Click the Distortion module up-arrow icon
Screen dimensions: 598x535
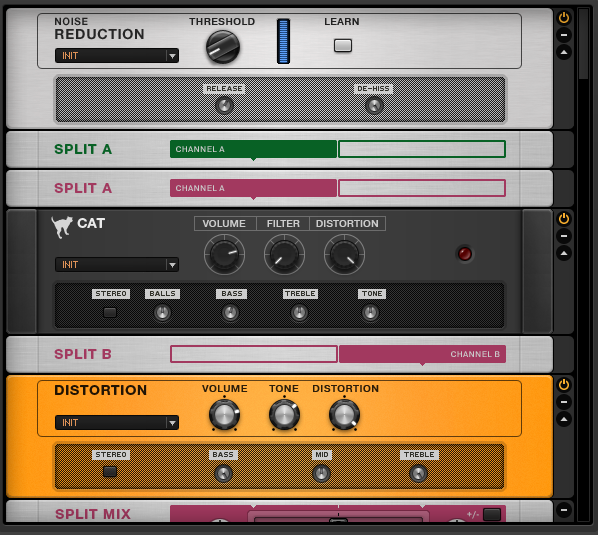pos(564,419)
